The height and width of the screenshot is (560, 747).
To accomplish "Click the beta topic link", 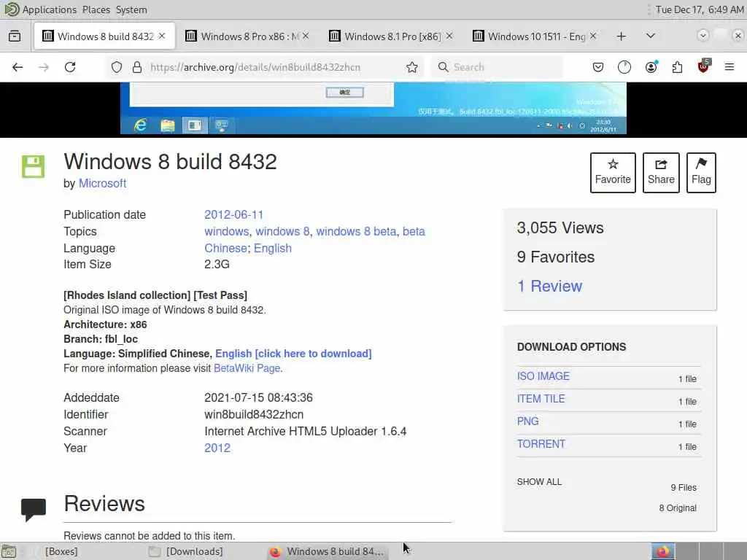I will pyautogui.click(x=414, y=231).
